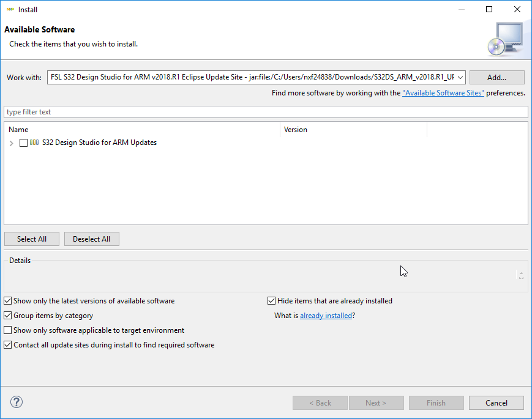
Task: Click the NXP Install window icon
Action: coord(10,10)
